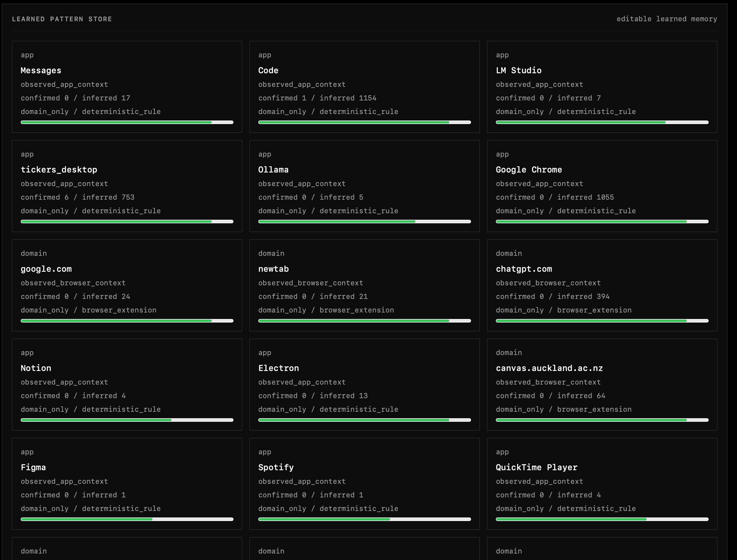Click the Spotify confidence progress bar
Image resolution: width=737 pixels, height=560 pixels.
pyautogui.click(x=364, y=519)
